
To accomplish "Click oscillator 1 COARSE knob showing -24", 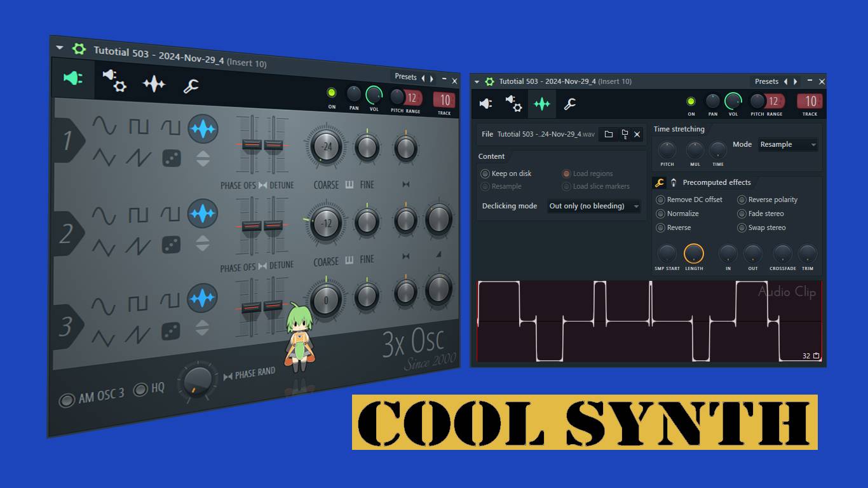I will (327, 147).
